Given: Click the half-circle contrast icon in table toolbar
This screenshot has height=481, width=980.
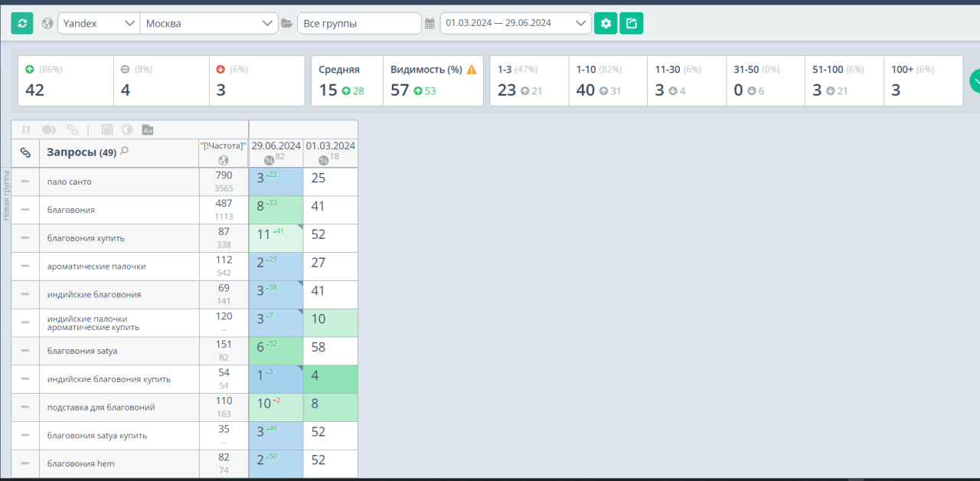Looking at the screenshot, I should click(x=127, y=129).
